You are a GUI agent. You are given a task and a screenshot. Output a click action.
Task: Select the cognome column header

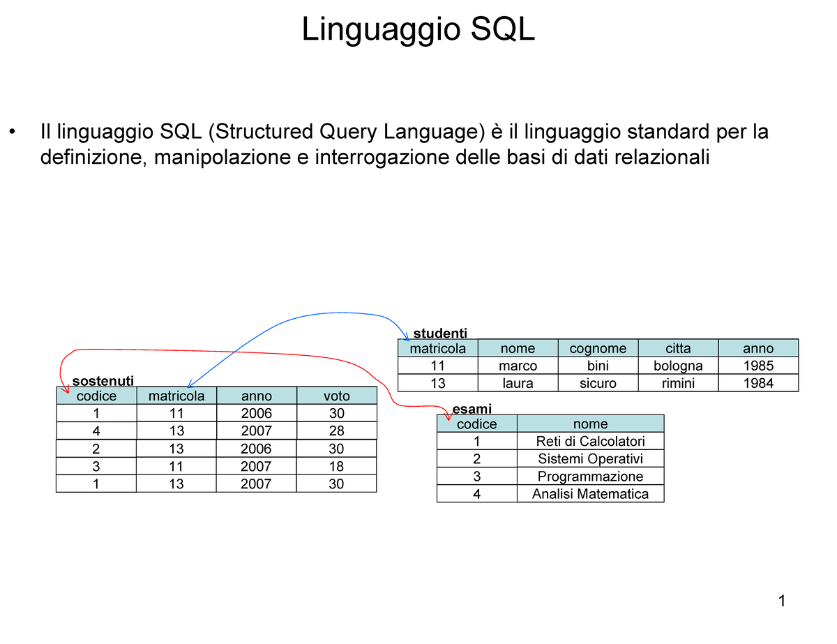point(598,348)
